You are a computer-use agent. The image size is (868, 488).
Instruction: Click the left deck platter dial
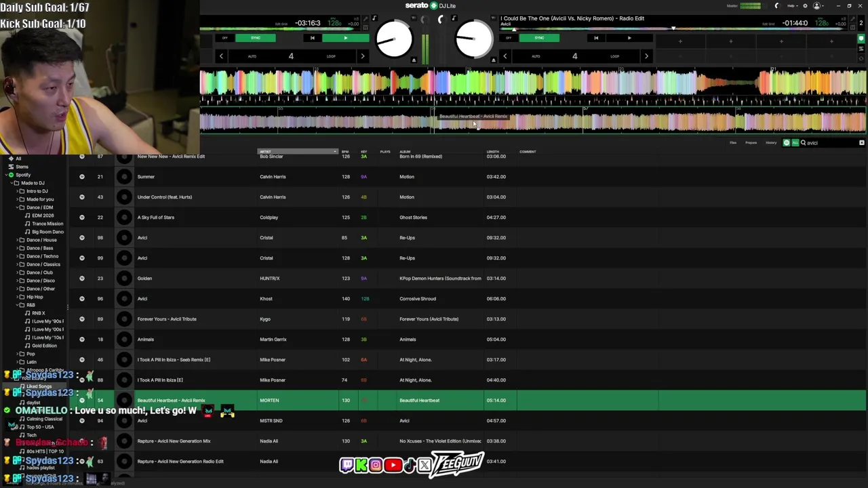pyautogui.click(x=393, y=39)
